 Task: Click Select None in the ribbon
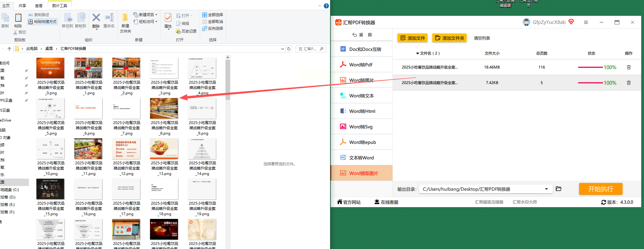212,21
